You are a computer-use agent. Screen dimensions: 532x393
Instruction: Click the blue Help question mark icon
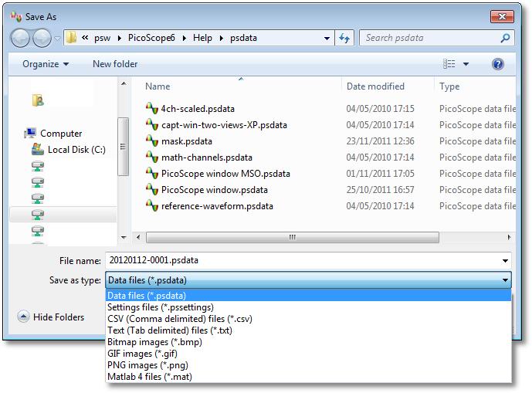click(x=498, y=64)
